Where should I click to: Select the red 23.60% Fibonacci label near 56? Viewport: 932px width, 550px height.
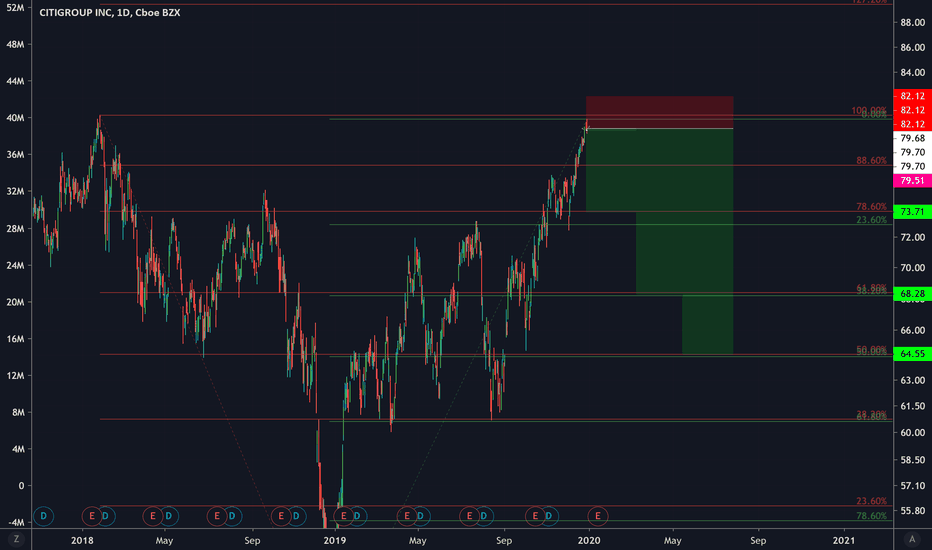tap(871, 501)
